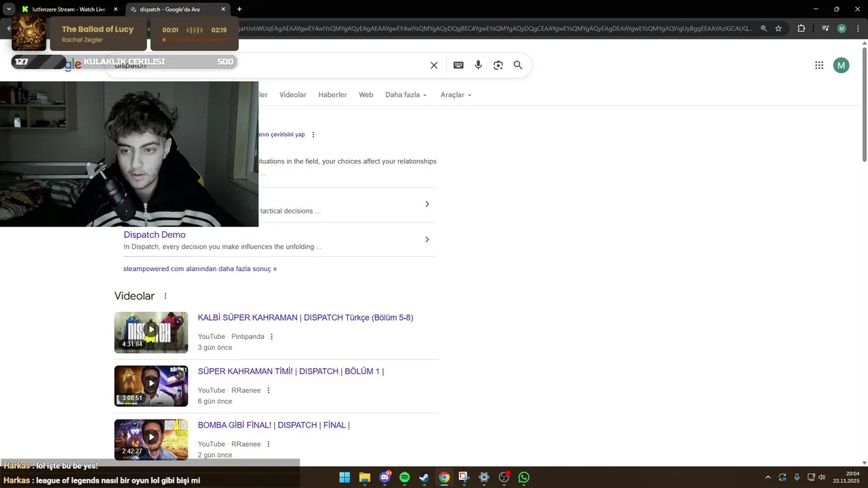Expand the Daha fazla dropdown
The height and width of the screenshot is (488, 868).
(x=406, y=95)
